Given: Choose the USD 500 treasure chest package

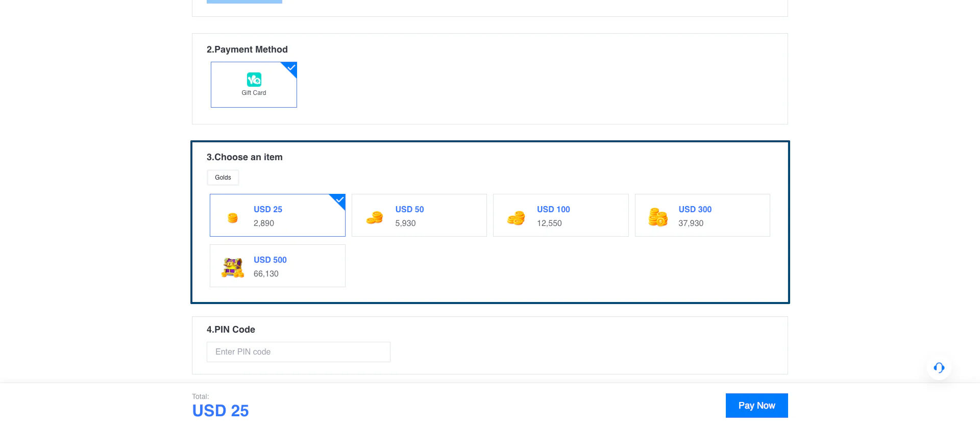Looking at the screenshot, I should tap(278, 266).
